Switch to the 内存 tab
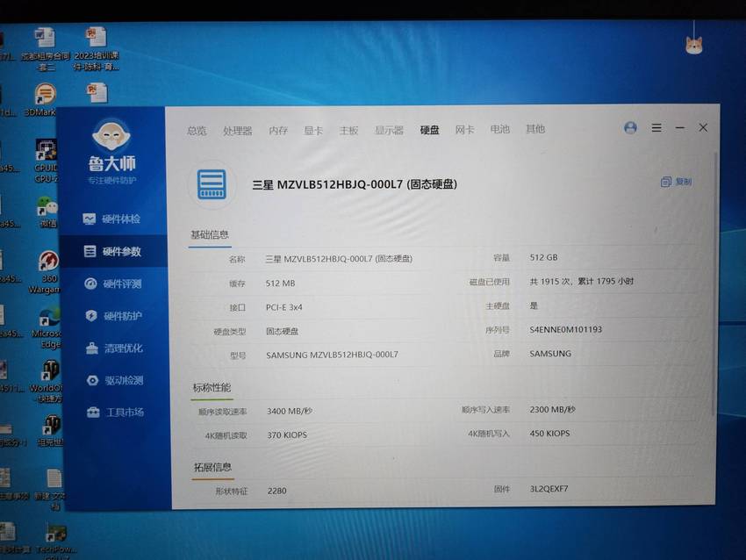The image size is (746, 560). coord(278,131)
